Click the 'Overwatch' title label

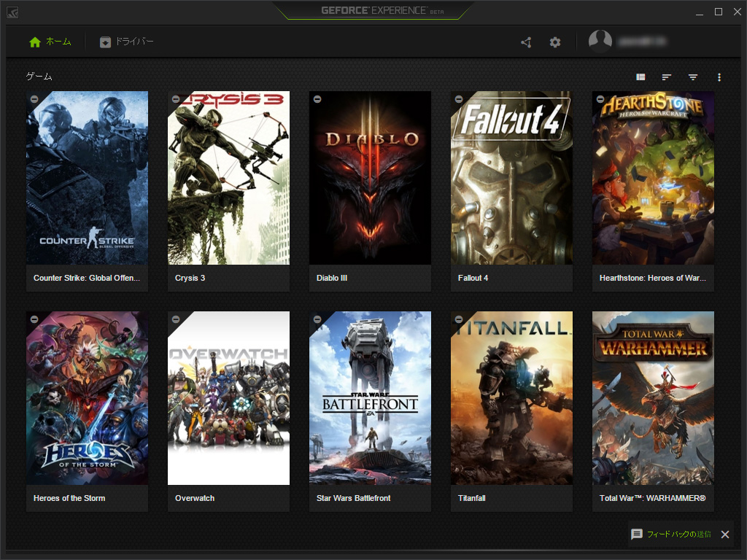(x=194, y=498)
